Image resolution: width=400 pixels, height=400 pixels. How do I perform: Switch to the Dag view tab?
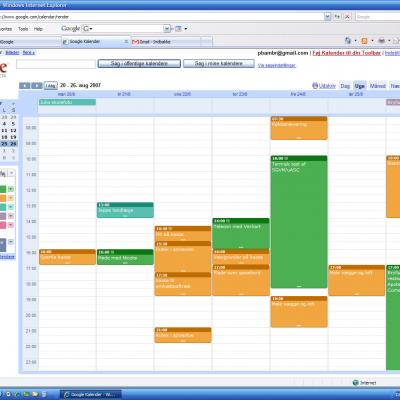pos(345,86)
